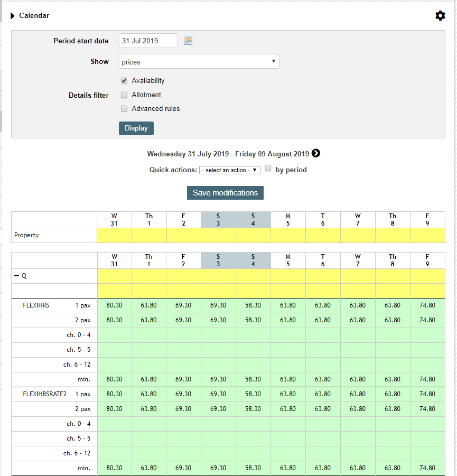Click the Calendar section title
The height and width of the screenshot is (476, 457).
pyautogui.click(x=34, y=15)
